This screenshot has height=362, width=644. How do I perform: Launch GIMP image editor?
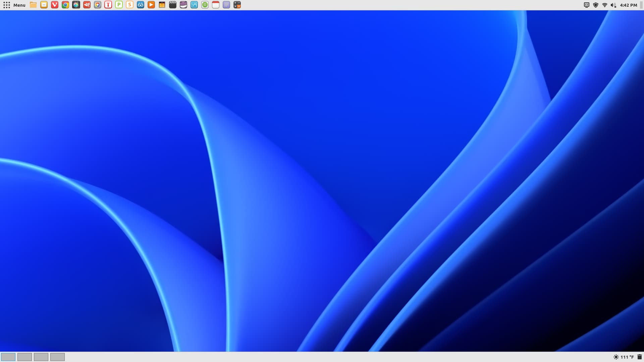pos(87,5)
